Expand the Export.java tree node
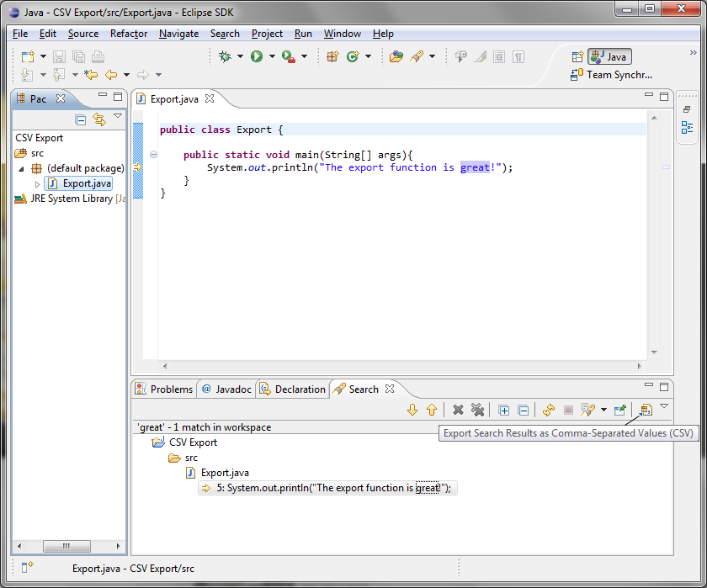This screenshot has width=707, height=588. coord(37,184)
